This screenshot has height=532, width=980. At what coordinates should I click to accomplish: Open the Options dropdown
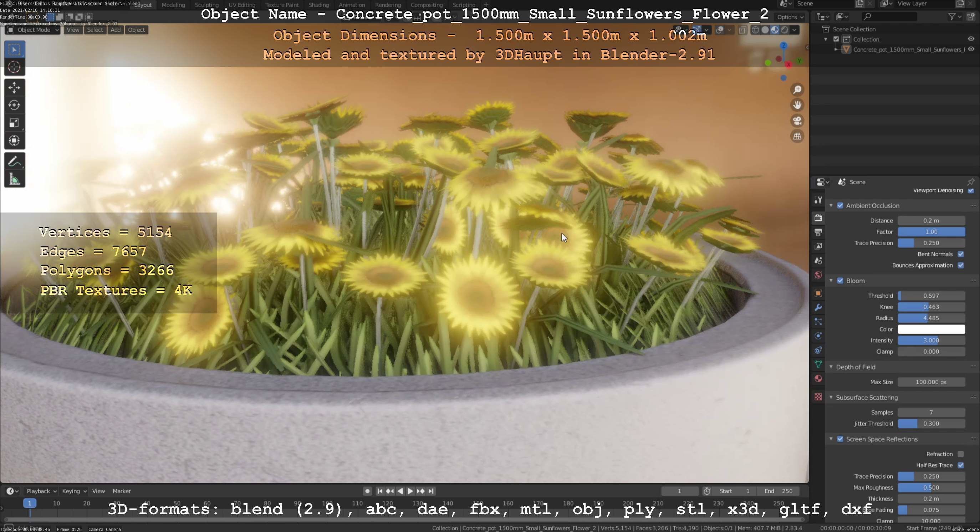pyautogui.click(x=790, y=17)
